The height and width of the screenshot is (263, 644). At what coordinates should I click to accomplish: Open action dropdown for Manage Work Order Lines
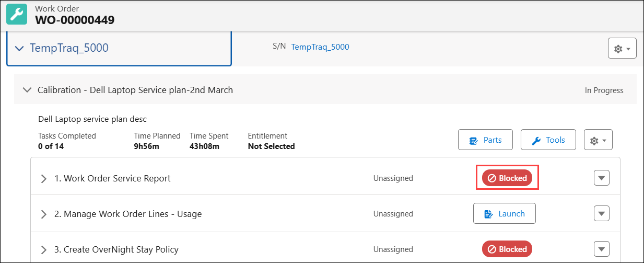pyautogui.click(x=602, y=213)
